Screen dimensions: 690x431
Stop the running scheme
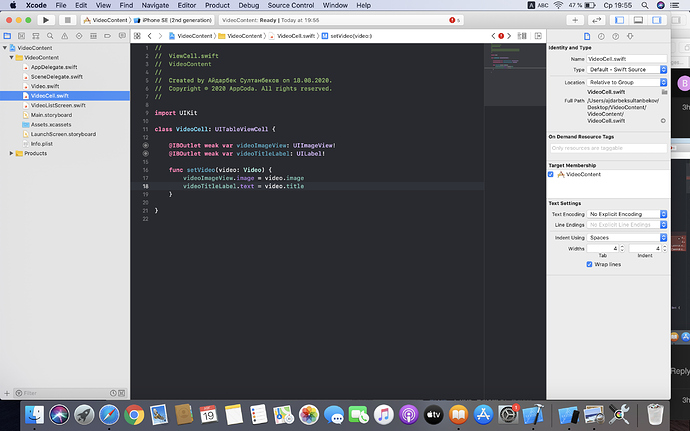tap(67, 20)
